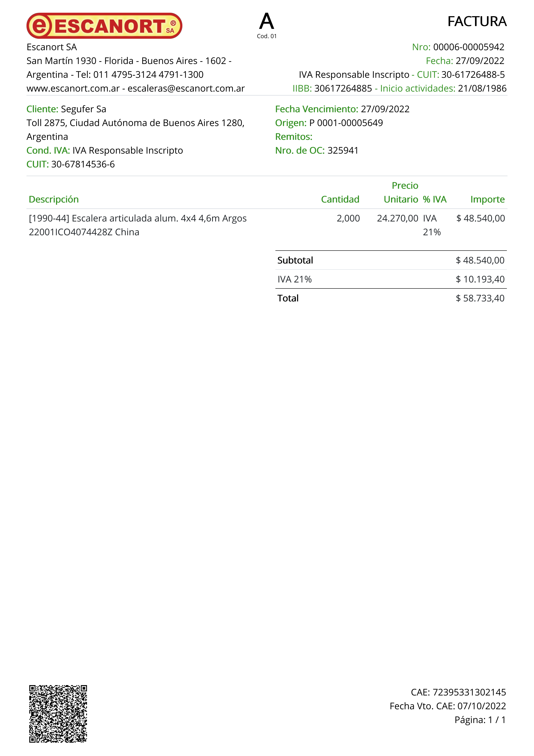Viewport: 534px width, 756px height.
Task: Click the unit price 24.270,00
Action: [397, 218]
